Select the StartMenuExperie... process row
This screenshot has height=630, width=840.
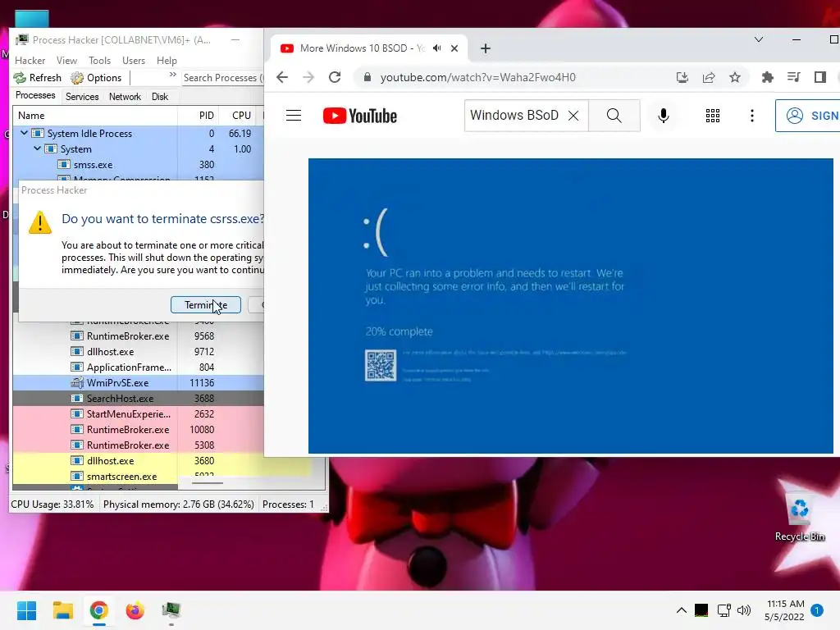click(x=138, y=413)
